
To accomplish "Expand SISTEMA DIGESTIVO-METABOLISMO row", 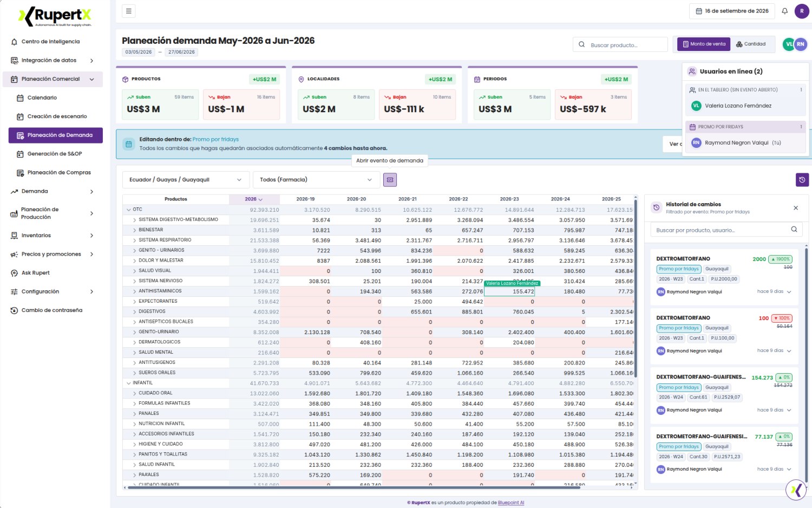I will click(134, 220).
